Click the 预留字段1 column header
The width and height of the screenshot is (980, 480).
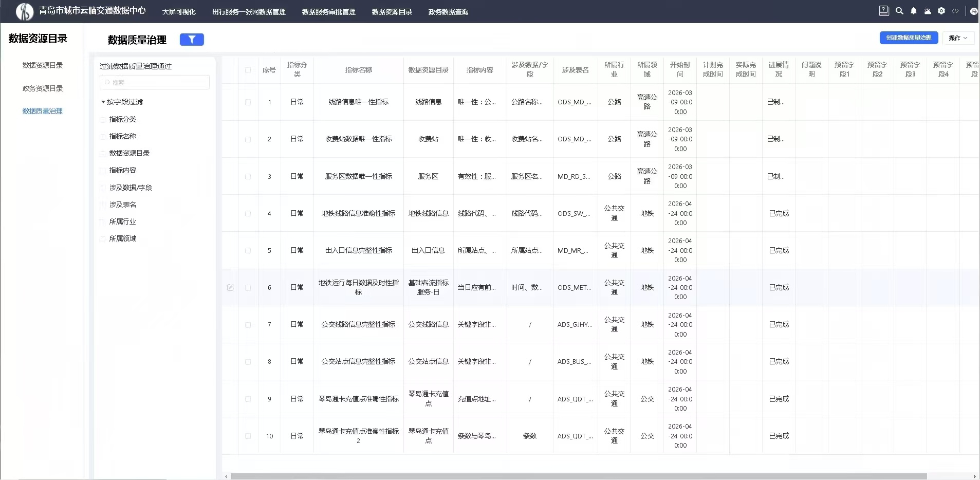[844, 70]
